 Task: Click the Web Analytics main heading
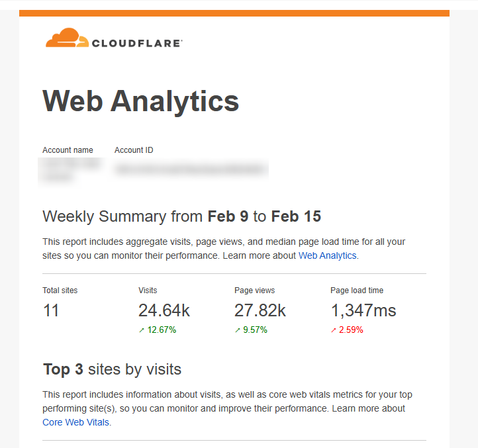tap(140, 101)
